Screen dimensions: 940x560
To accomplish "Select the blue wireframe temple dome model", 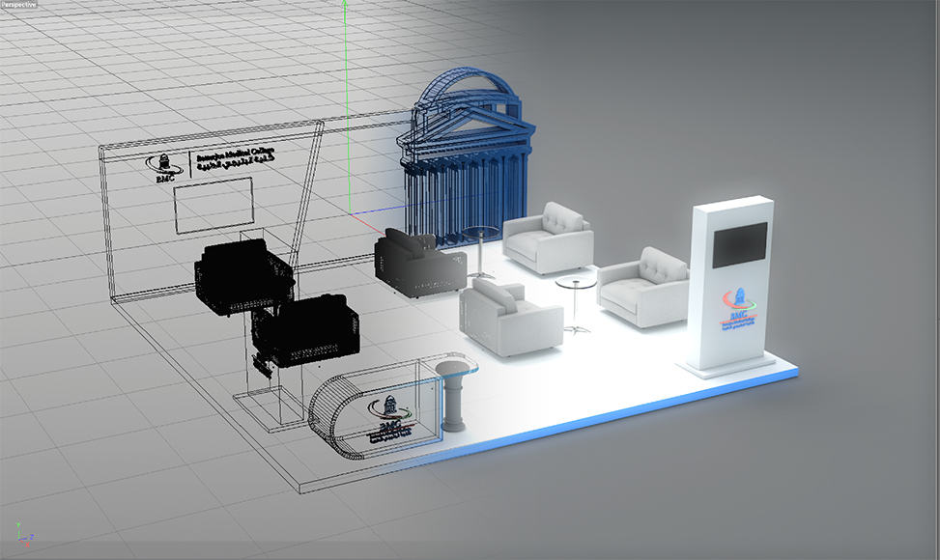I will (464, 154).
